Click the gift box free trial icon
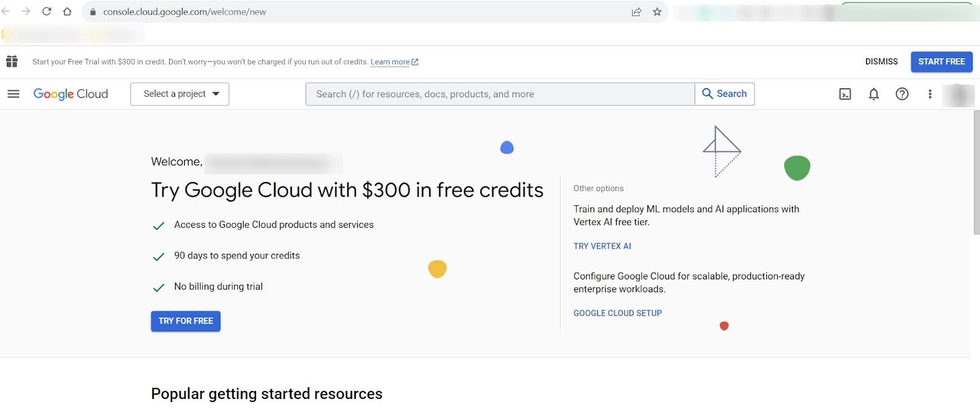 click(12, 61)
